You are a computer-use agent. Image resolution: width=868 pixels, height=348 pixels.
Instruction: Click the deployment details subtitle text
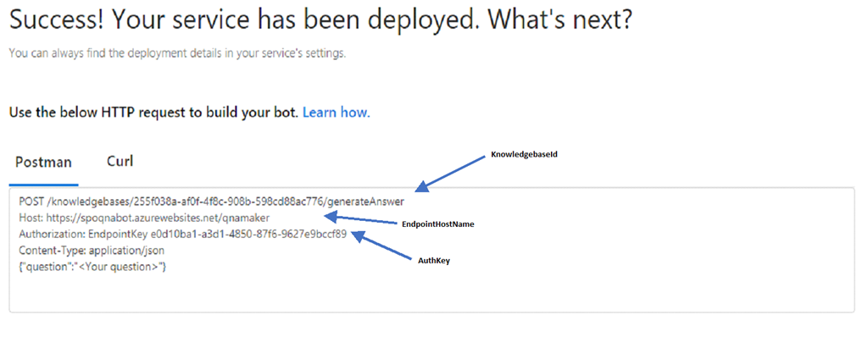coord(178,53)
